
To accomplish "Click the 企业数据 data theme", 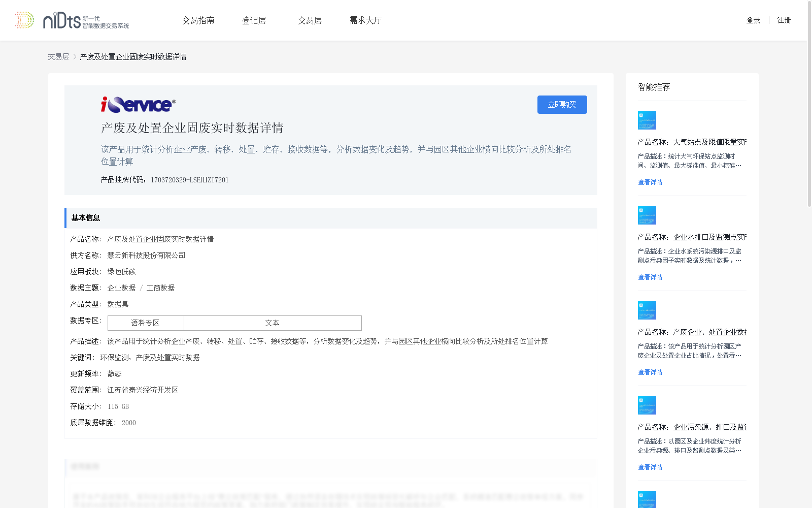I will [x=121, y=288].
